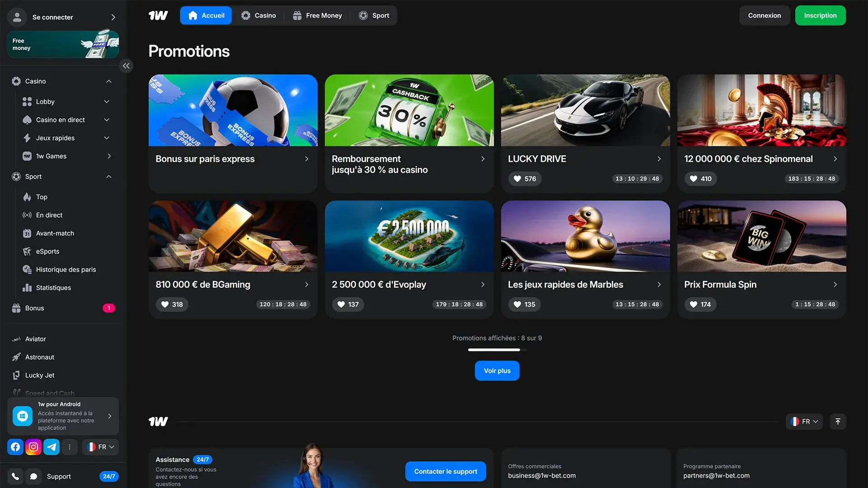This screenshot has width=868, height=488.
Task: Click the green Inscription button
Action: [820, 15]
